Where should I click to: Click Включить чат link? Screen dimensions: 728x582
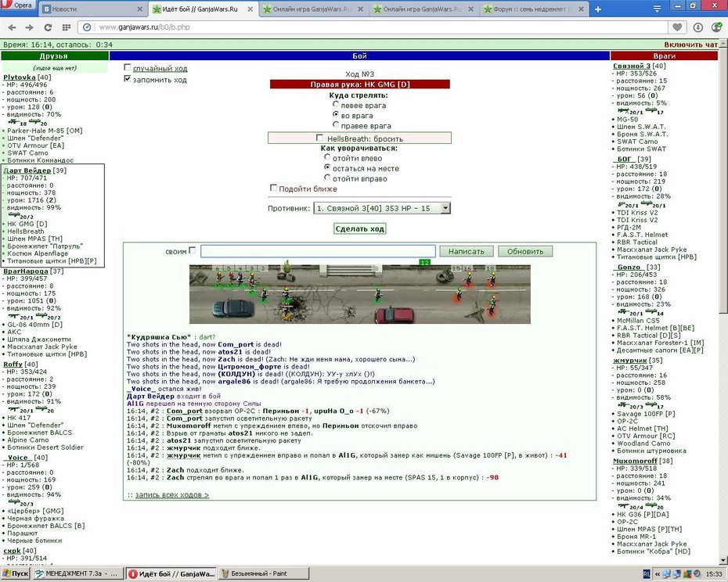tap(691, 45)
